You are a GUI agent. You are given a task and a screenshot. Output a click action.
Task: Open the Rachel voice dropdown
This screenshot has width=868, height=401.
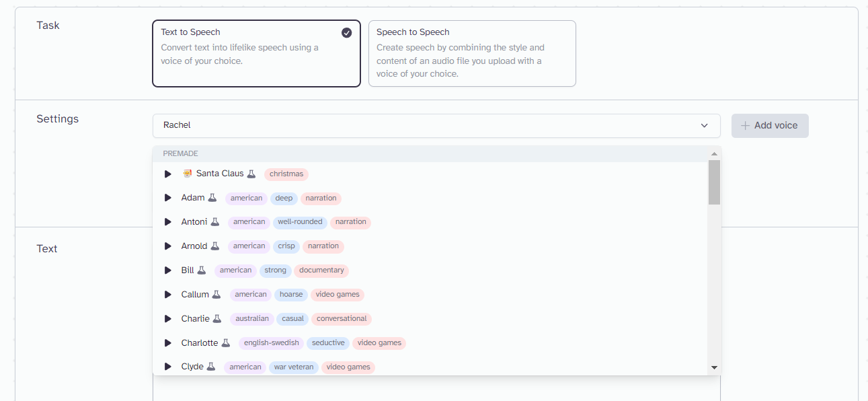point(436,126)
